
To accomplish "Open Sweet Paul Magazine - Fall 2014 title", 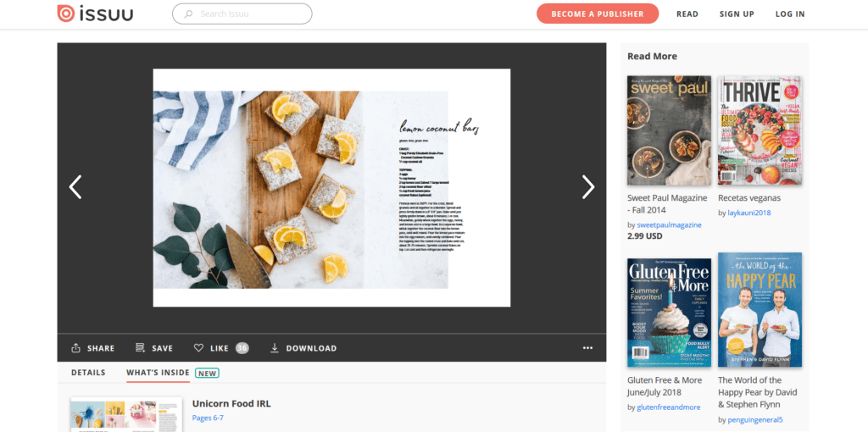I will [667, 203].
